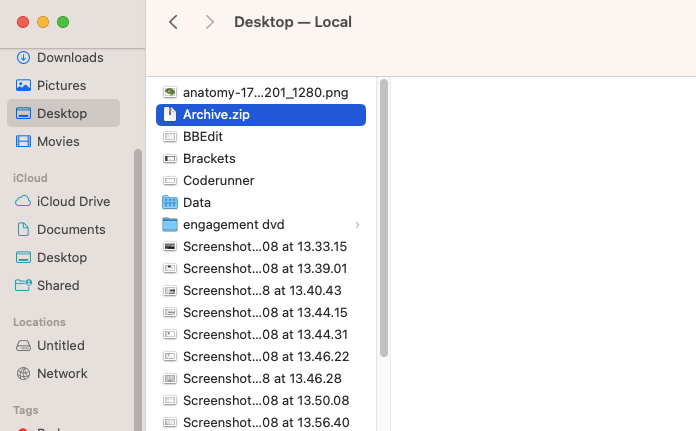
Task: Click the file list column scrollbar
Action: (x=384, y=217)
